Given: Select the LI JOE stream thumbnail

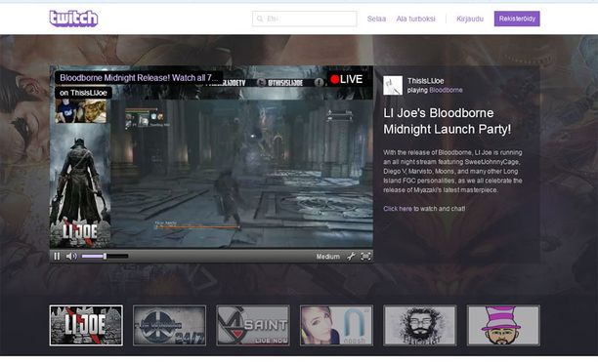Looking at the screenshot, I should point(86,325).
